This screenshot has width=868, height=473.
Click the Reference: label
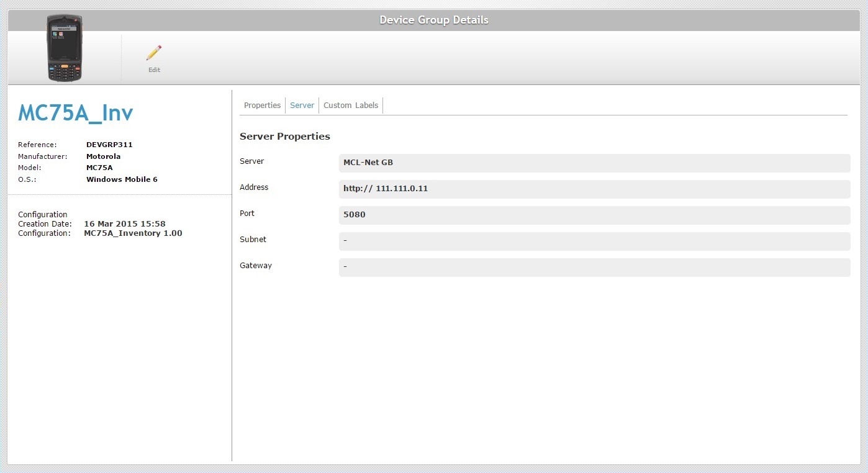[37, 145]
